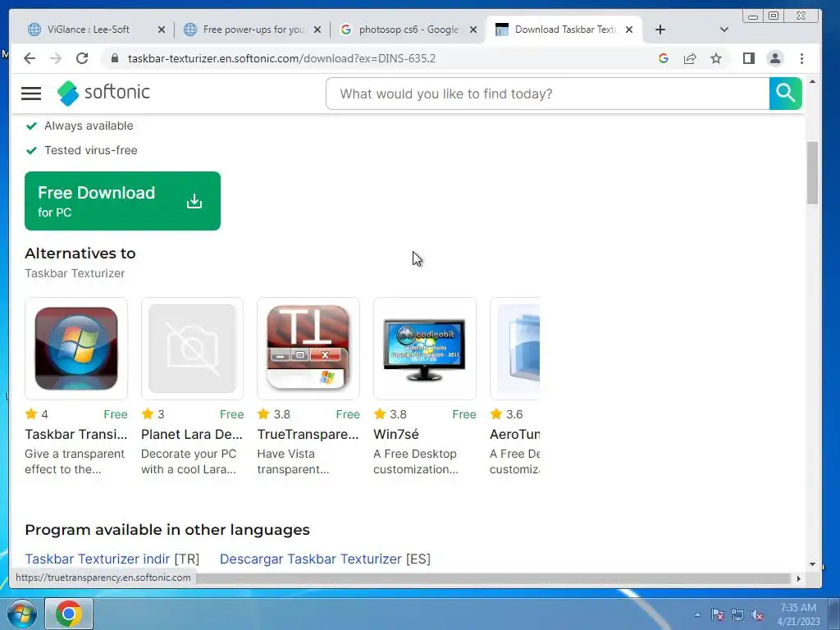Close the photosop cs6 Google tab
Viewport: 840px width, 630px height.
tap(473, 30)
